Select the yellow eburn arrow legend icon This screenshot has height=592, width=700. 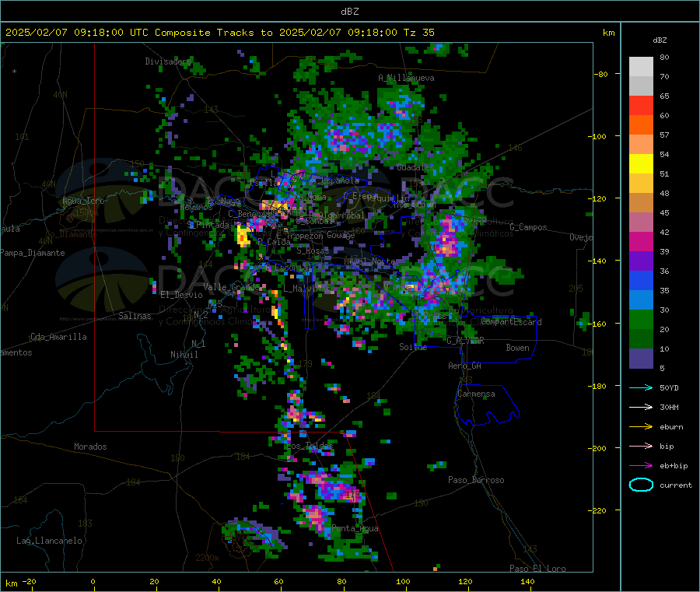coord(641,427)
